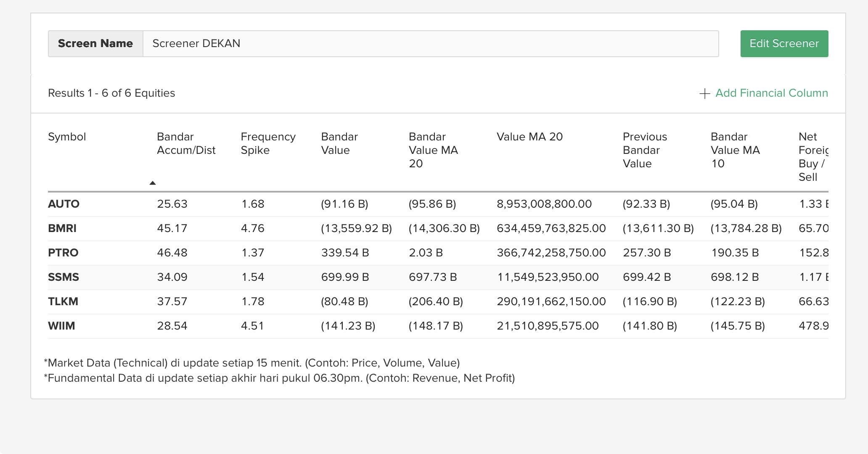The width and height of the screenshot is (868, 454).
Task: Open the PTRO stock symbol
Action: pyautogui.click(x=63, y=253)
